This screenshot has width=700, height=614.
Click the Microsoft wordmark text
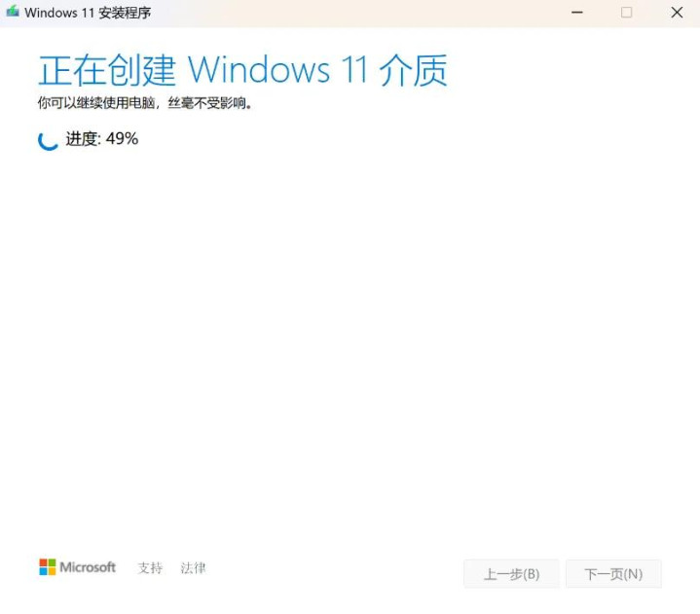(88, 567)
